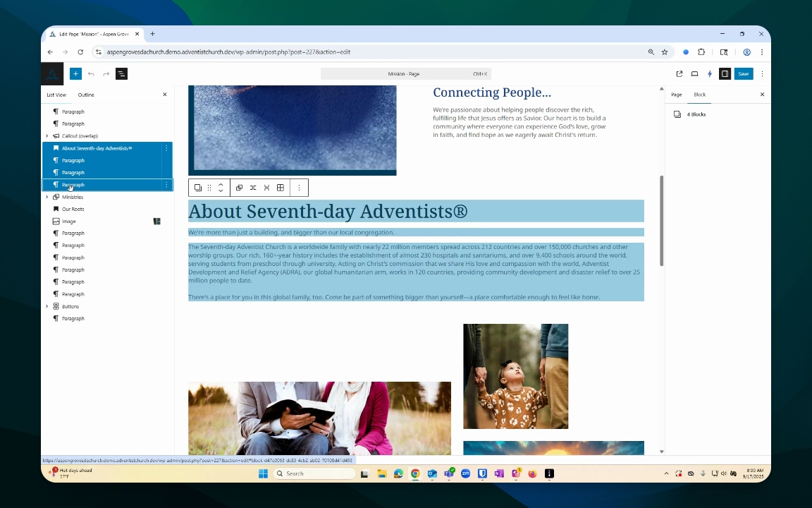
Task: Move selected blocks down with chevron
Action: [x=221, y=191]
